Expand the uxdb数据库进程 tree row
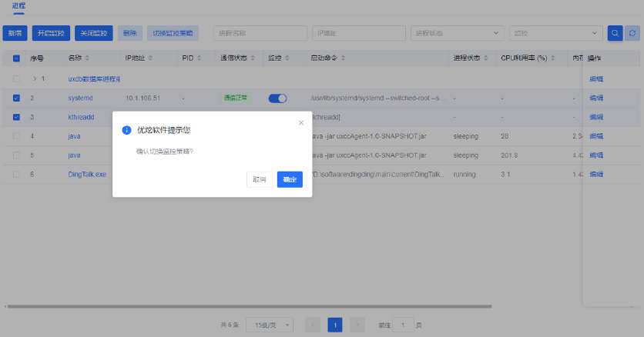Image resolution: width=644 pixels, height=337 pixels. 35,78
